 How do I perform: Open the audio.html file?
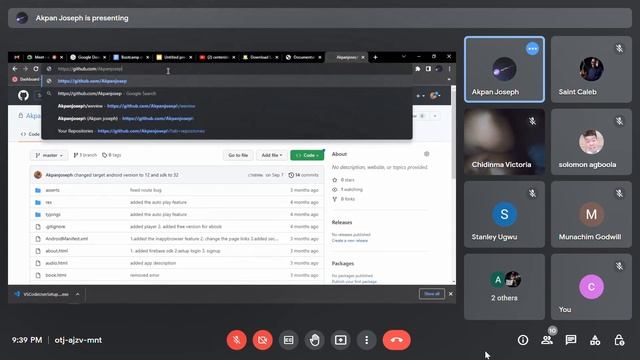click(56, 263)
